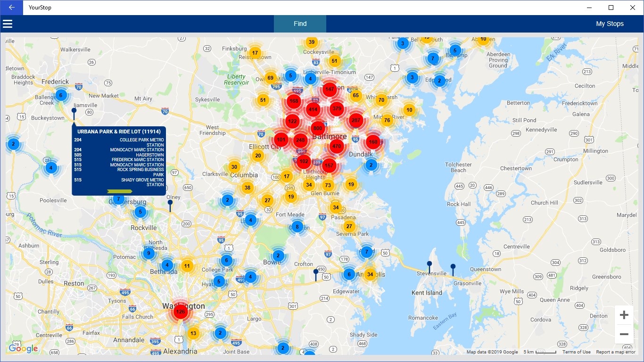Viewport: 644px width, 362px height.
Task: Click the stop pin at Stevensville
Action: click(429, 267)
